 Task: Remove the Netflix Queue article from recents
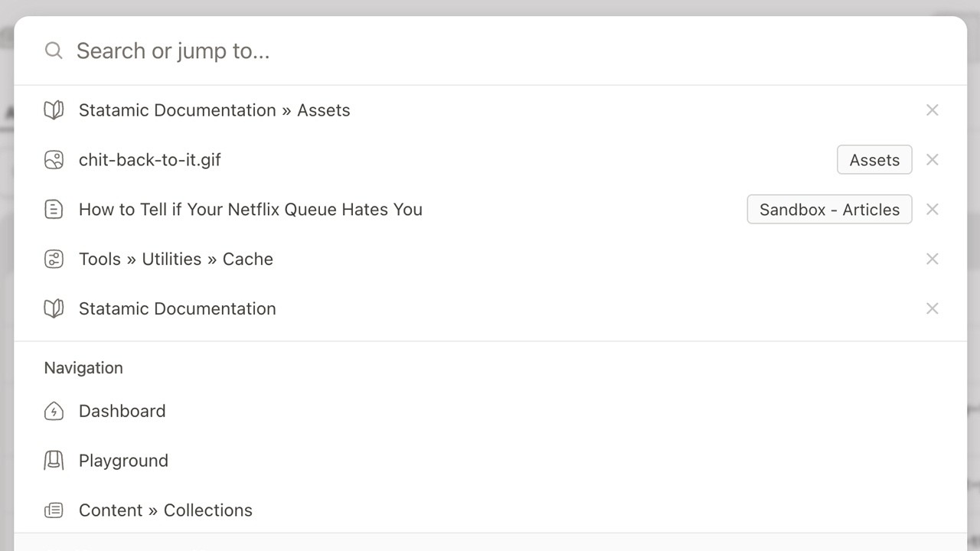click(x=932, y=210)
